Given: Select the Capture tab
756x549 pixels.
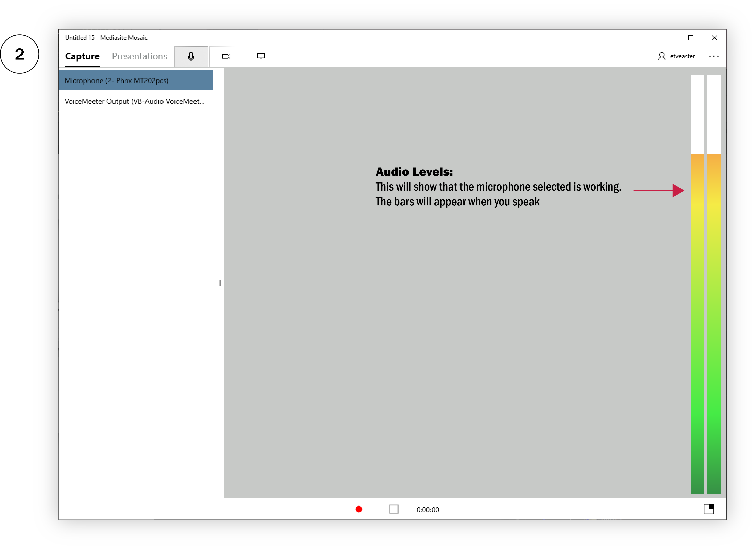Looking at the screenshot, I should pyautogui.click(x=82, y=56).
